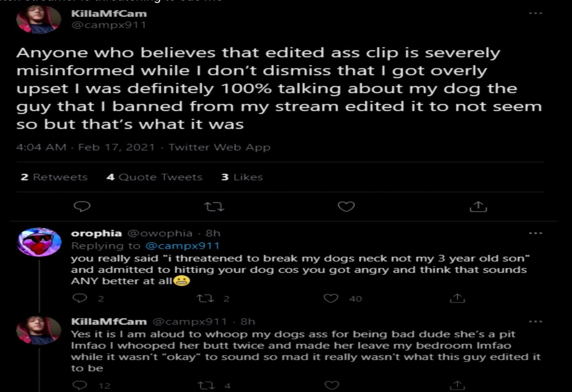Retweet orophia's reply

click(x=205, y=299)
